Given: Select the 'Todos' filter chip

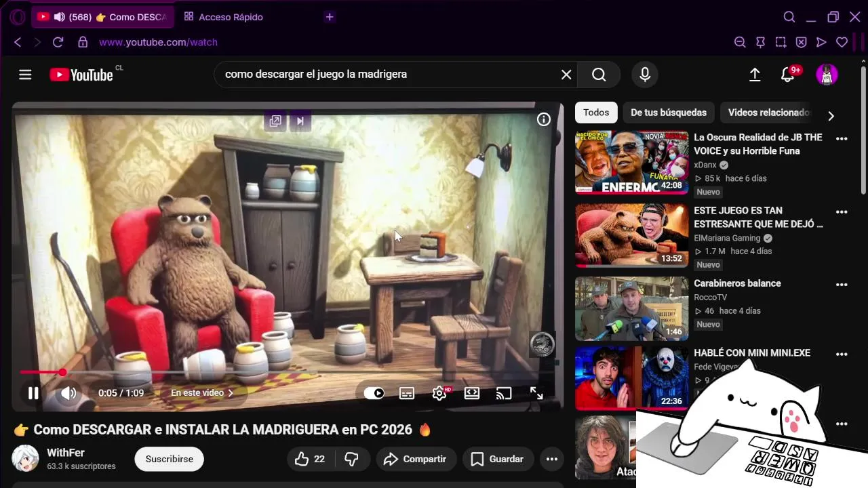Looking at the screenshot, I should tap(596, 113).
